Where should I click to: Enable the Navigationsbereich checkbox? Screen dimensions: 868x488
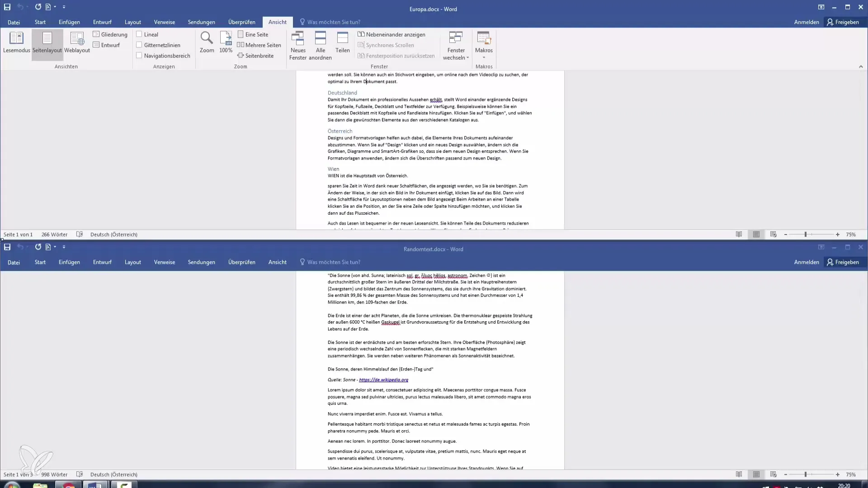coord(139,56)
